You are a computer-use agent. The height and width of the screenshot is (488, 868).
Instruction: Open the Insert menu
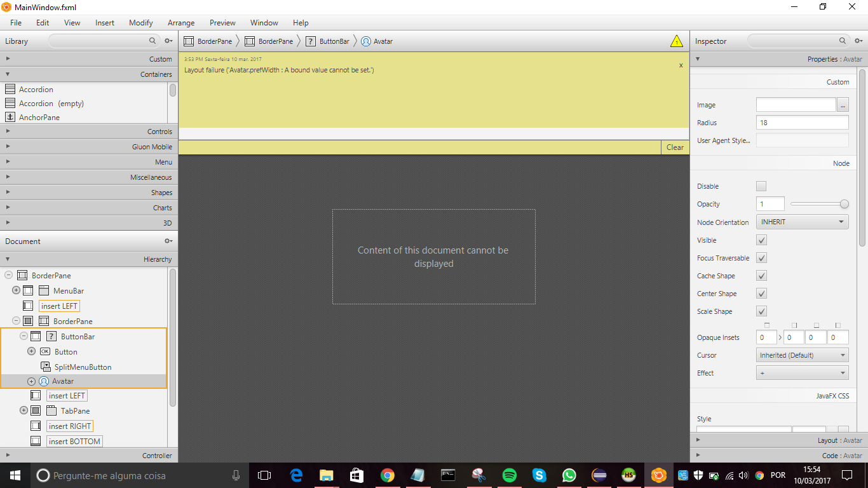coord(105,23)
